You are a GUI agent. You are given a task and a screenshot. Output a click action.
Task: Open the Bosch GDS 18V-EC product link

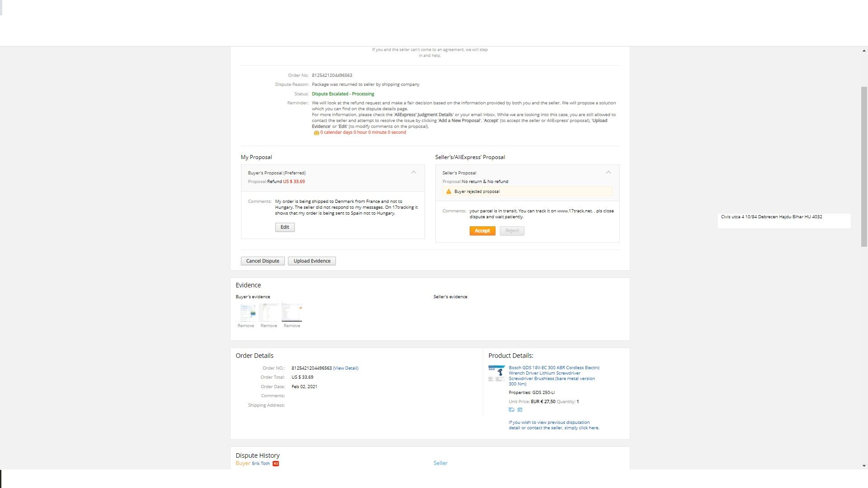click(554, 376)
